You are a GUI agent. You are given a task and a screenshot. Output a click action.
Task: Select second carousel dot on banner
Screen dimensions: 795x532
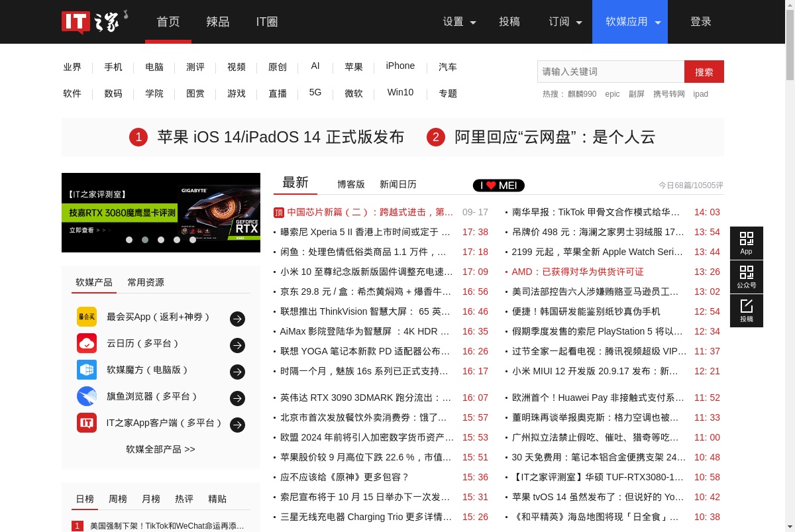(x=145, y=240)
